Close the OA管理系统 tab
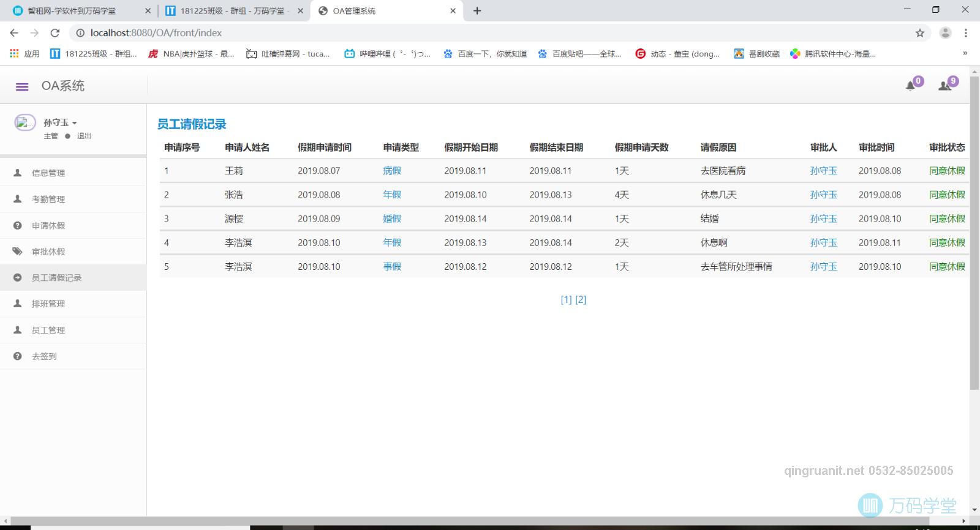The width and height of the screenshot is (980, 530). tap(453, 11)
